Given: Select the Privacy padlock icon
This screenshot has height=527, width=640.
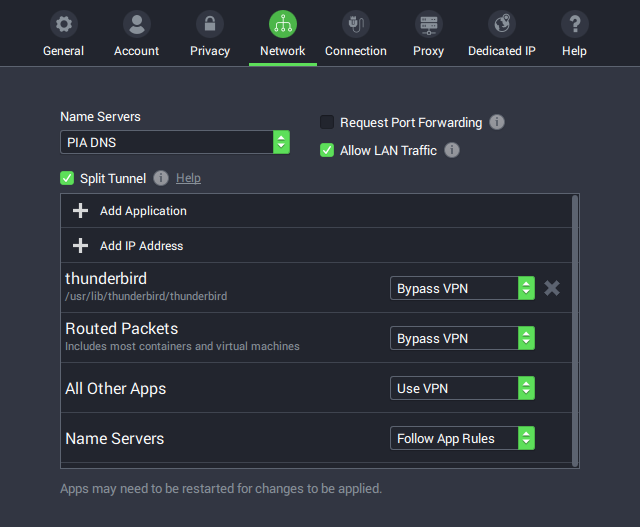Looking at the screenshot, I should 210,24.
